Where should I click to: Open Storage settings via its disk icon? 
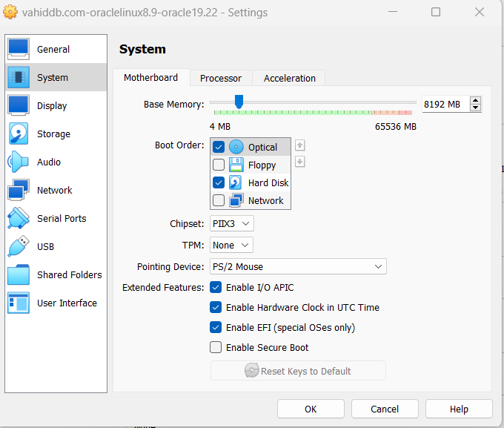(x=19, y=134)
